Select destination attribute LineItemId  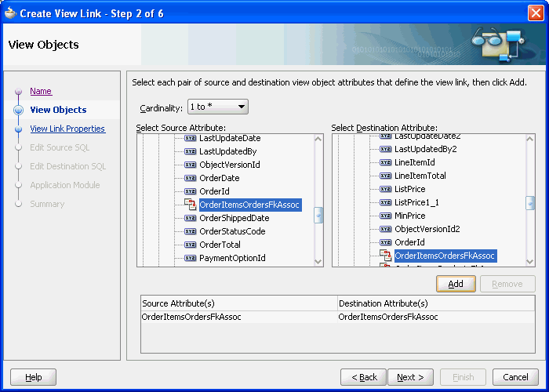click(x=415, y=162)
